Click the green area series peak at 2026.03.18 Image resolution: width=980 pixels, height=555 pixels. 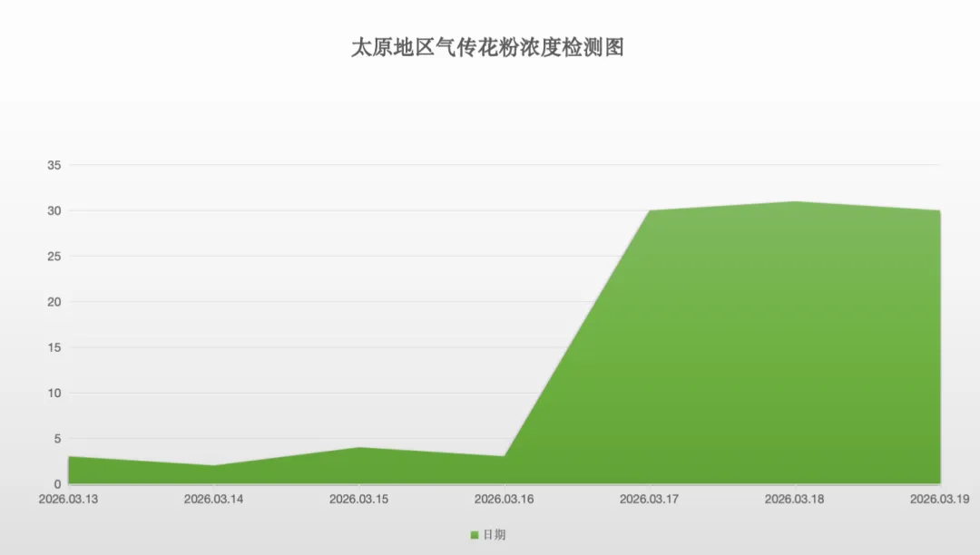pyautogui.click(x=795, y=202)
